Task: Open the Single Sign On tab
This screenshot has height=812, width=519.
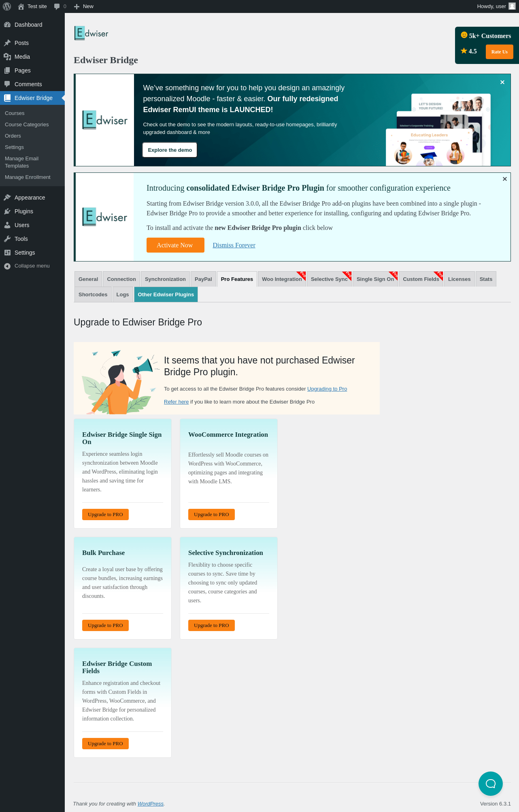Action: click(x=375, y=279)
